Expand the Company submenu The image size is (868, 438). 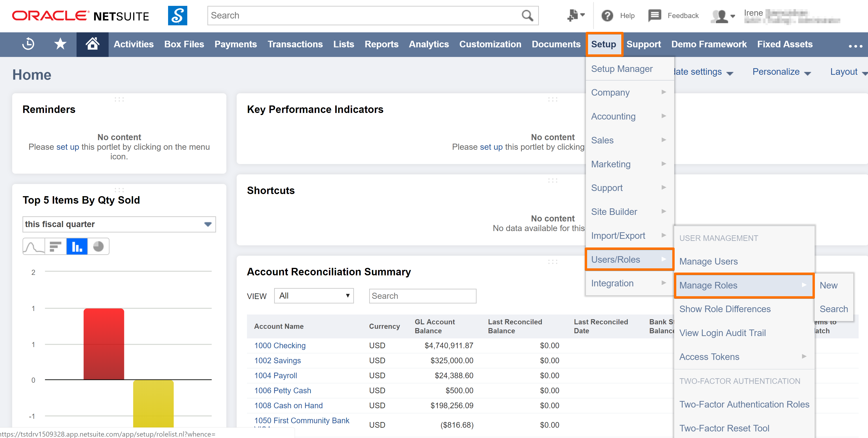629,92
